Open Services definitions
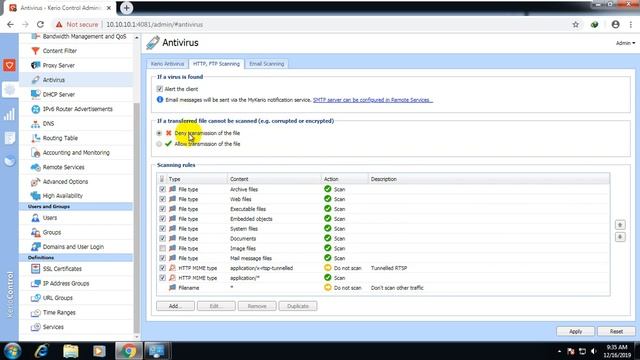Image resolution: width=640 pixels, height=360 pixels. coord(53,327)
